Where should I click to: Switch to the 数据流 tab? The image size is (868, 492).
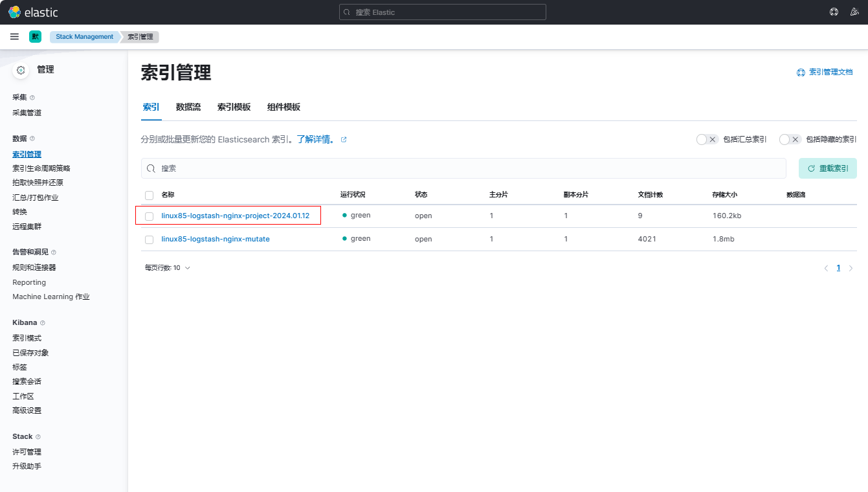coord(188,107)
